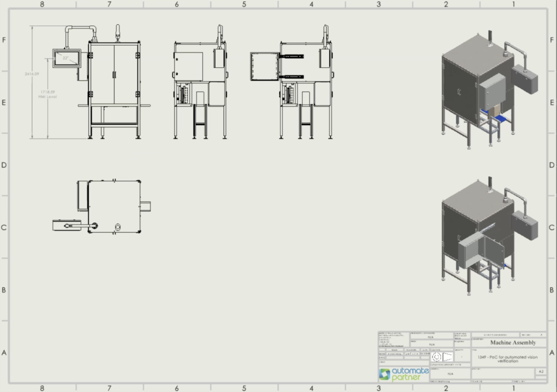This screenshot has width=557, height=392.
Task: Click the automate partner logo
Action: tap(404, 374)
